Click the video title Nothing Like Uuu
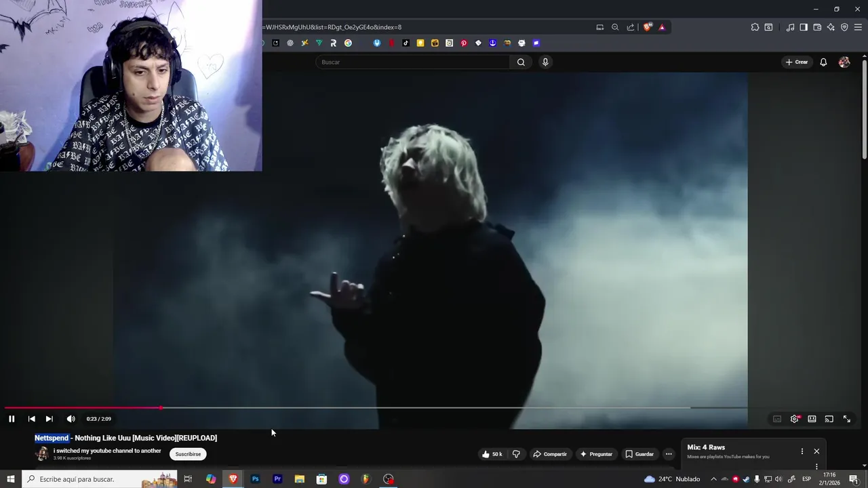 pos(126,438)
